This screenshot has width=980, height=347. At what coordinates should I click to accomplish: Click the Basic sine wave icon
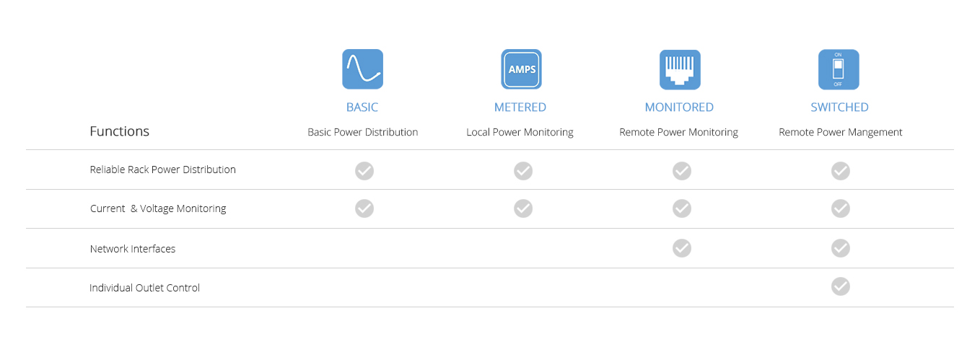pyautogui.click(x=362, y=69)
